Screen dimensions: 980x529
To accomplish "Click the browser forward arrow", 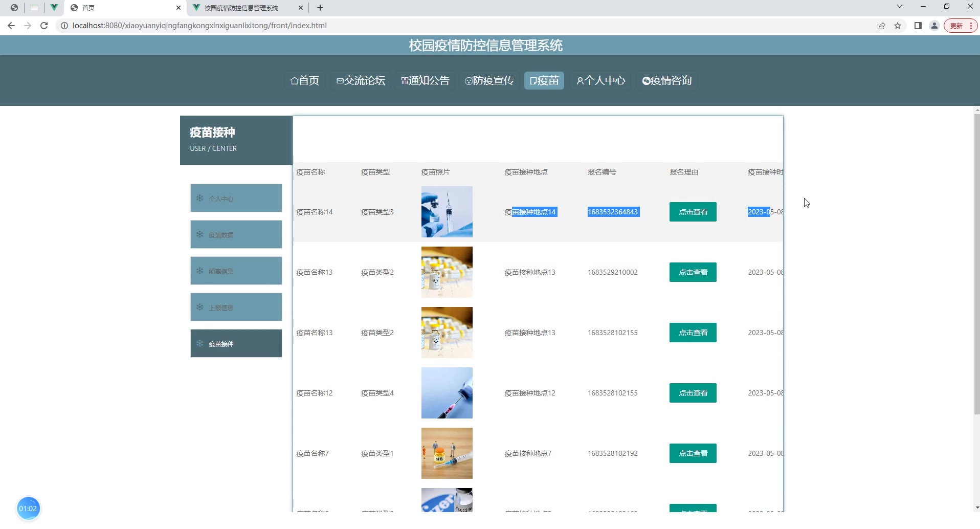I will (x=28, y=26).
